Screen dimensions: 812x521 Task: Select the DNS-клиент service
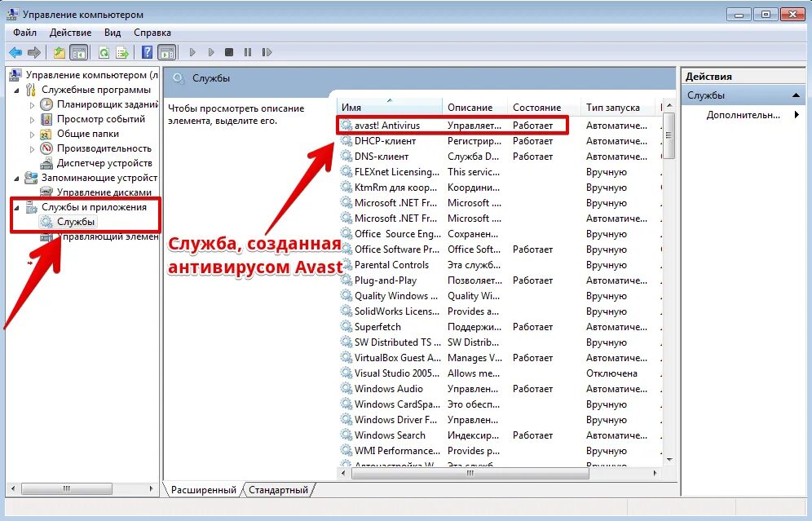pyautogui.click(x=500, y=157)
